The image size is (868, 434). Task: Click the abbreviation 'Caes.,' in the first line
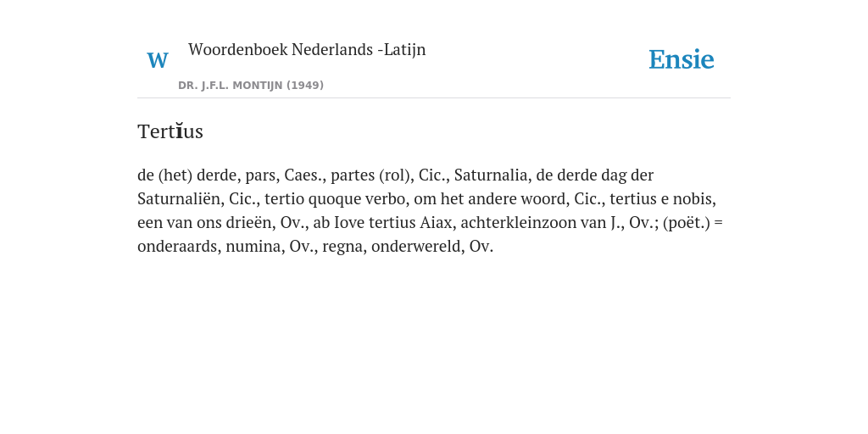tap(307, 175)
